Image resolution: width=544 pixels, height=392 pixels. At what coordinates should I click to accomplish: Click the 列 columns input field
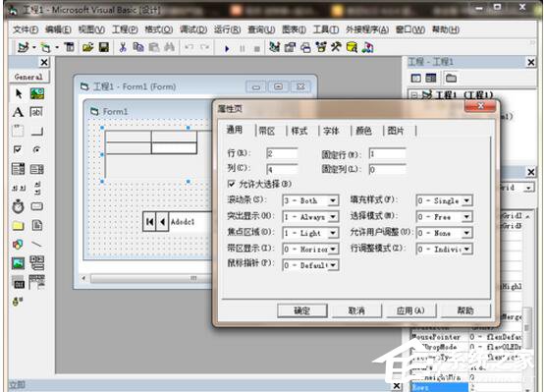pos(282,169)
